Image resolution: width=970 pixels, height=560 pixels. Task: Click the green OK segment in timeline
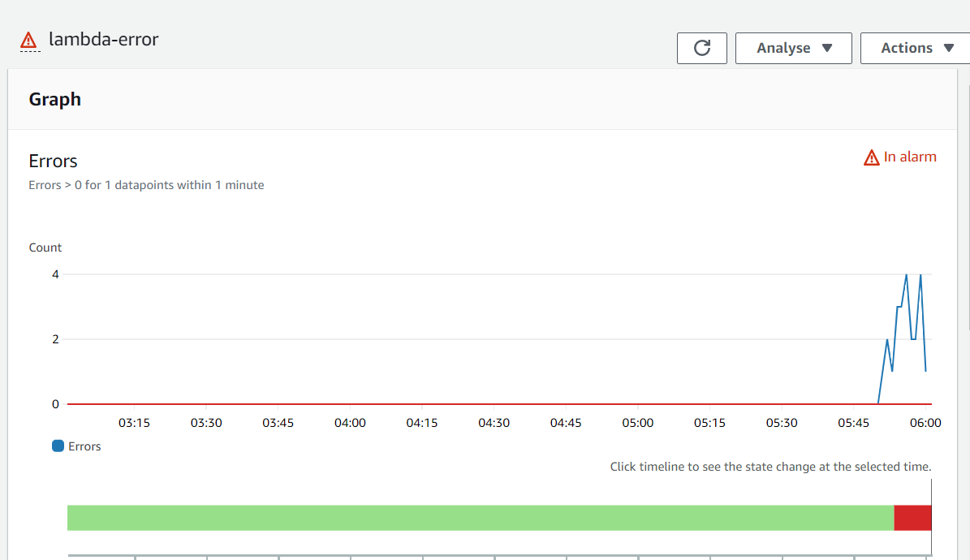(x=481, y=518)
